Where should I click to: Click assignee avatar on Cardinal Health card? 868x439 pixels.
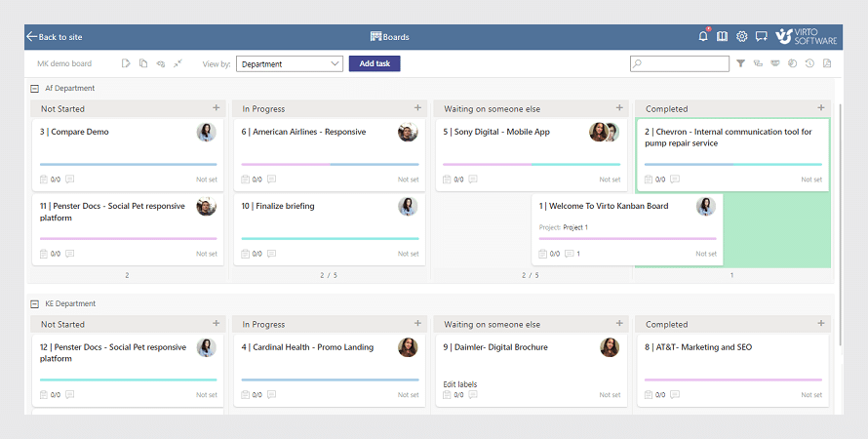[408, 347]
